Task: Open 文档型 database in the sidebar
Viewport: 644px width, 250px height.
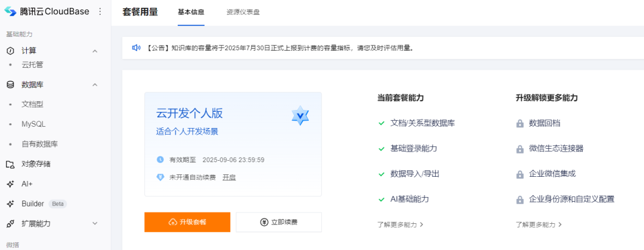Action: [32, 105]
